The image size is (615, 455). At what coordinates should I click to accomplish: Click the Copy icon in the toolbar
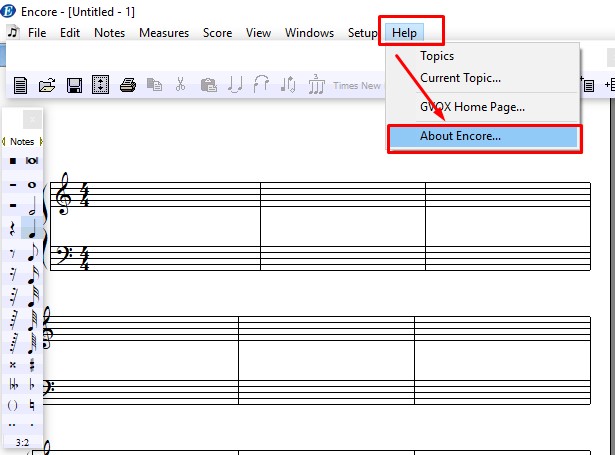click(x=154, y=84)
